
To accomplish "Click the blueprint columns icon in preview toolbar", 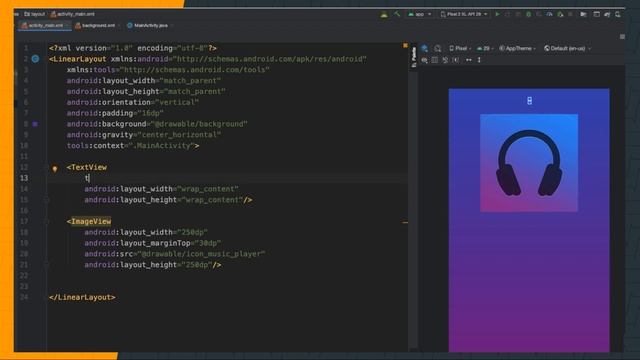I will [435, 60].
